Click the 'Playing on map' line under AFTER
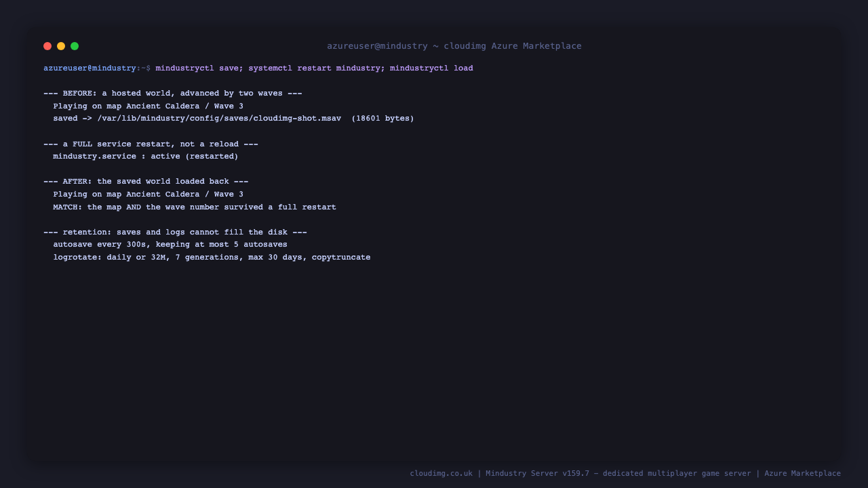868x488 pixels. [149, 195]
